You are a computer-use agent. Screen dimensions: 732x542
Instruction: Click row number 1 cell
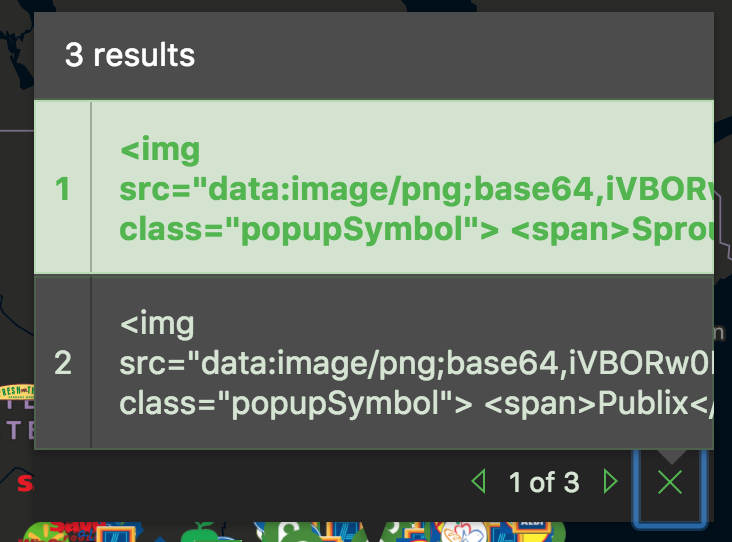(63, 187)
